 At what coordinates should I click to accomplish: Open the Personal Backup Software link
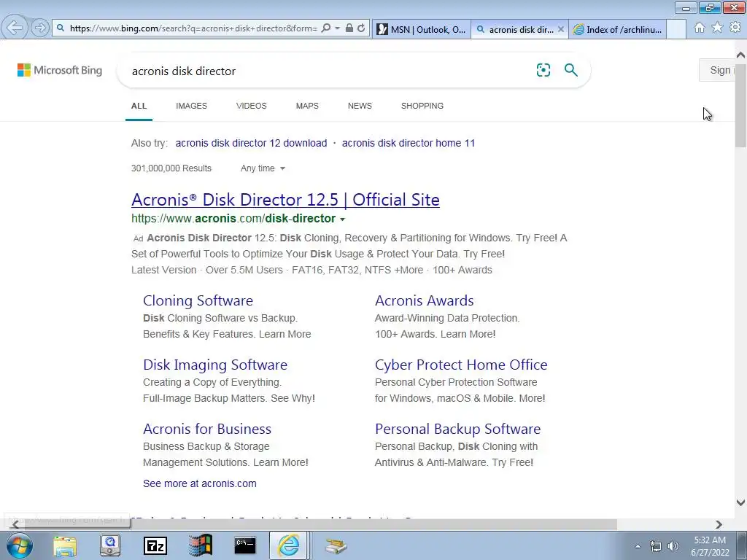tap(457, 429)
